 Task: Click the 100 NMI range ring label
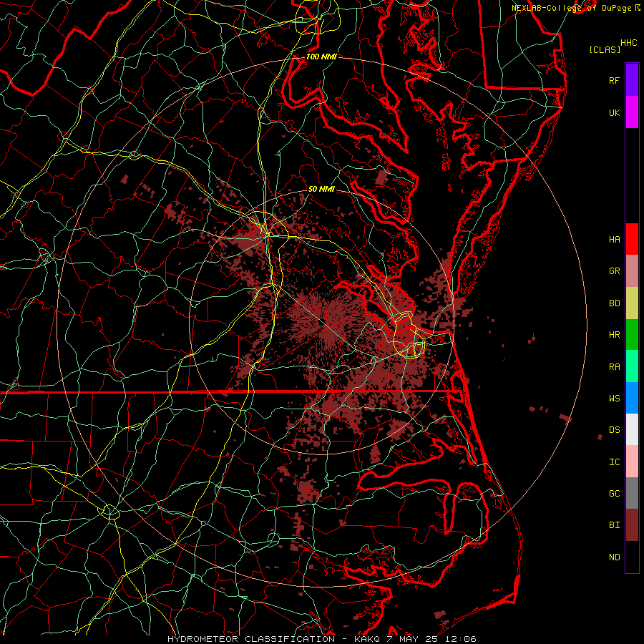321,57
